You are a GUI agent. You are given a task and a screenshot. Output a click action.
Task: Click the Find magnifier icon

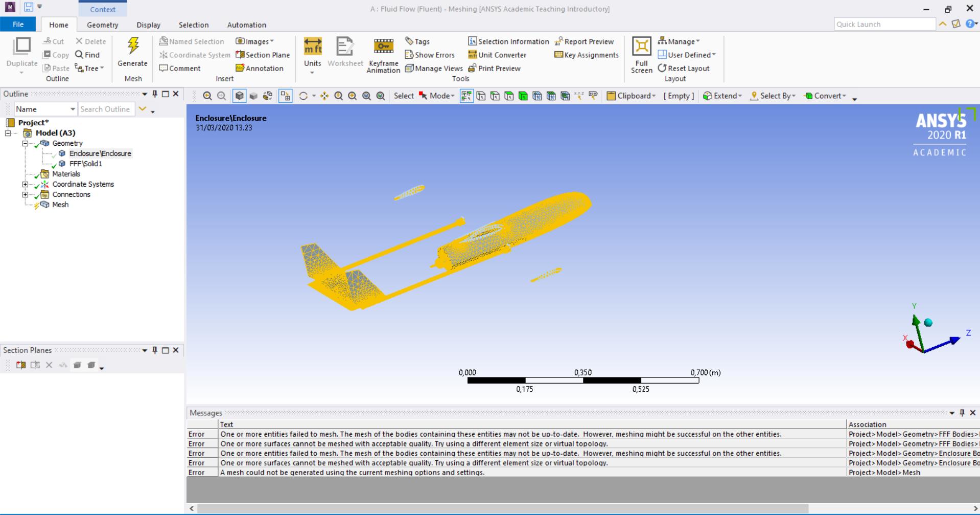click(79, 55)
